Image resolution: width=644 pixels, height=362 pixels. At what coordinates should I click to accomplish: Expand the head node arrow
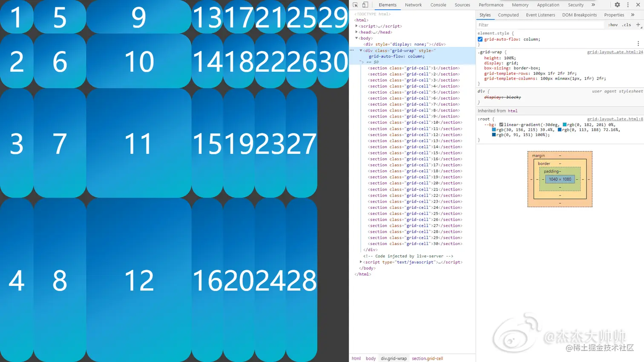coord(356,32)
